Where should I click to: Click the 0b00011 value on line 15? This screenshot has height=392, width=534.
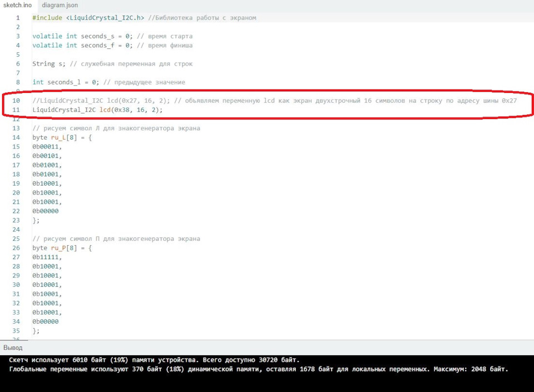click(x=47, y=147)
